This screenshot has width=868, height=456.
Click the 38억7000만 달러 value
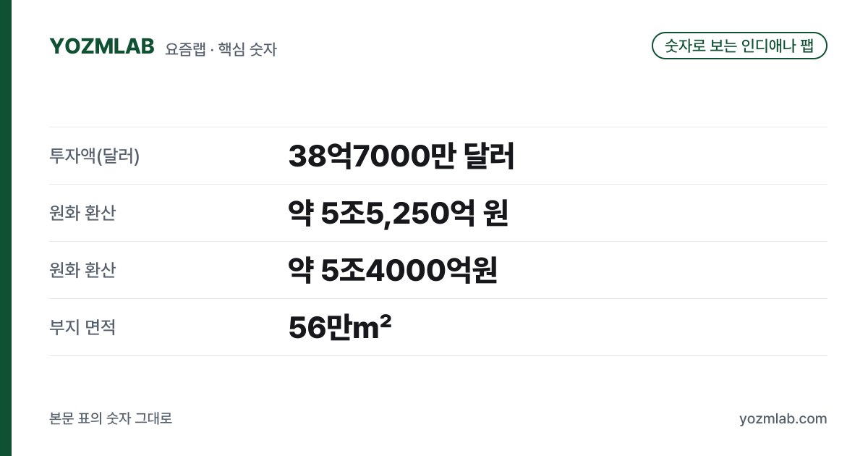(x=401, y=156)
